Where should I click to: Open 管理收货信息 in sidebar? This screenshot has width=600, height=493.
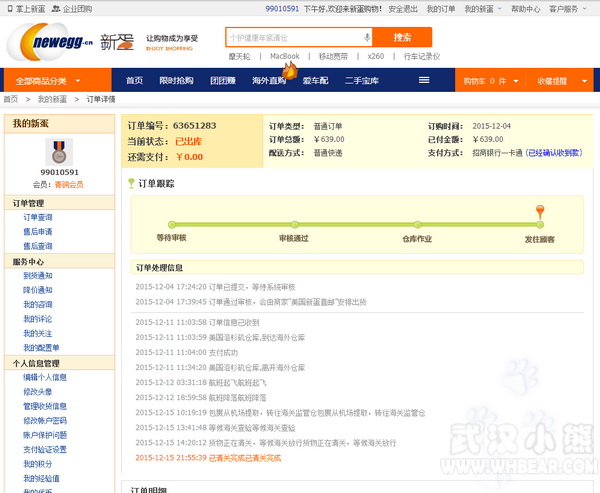coord(45,406)
